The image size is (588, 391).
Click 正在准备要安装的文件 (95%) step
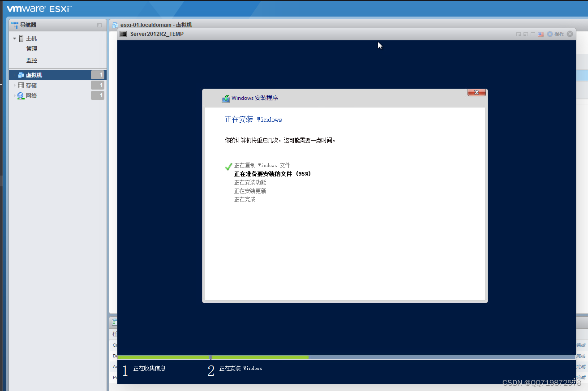coord(272,174)
